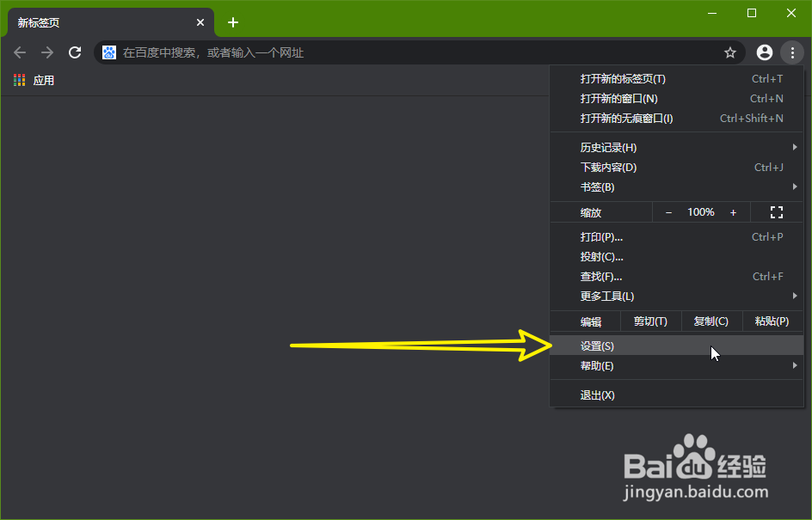Bookmark this tab with the star icon
The height and width of the screenshot is (520, 812).
point(730,52)
